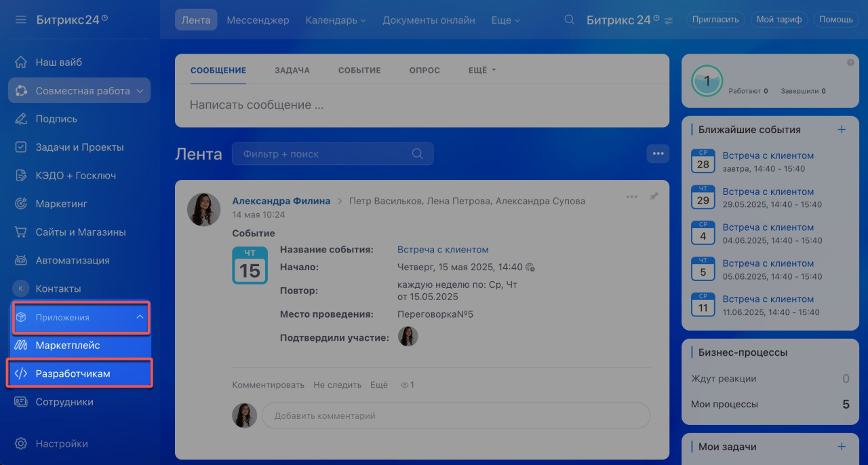868x465 pixels.
Task: Pin the post by Александра Филина
Action: [654, 197]
